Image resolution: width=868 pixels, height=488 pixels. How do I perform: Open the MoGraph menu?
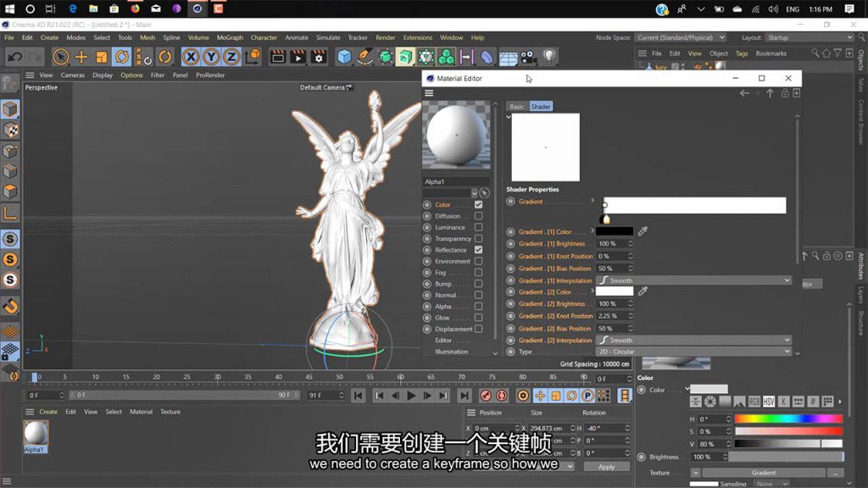230,37
